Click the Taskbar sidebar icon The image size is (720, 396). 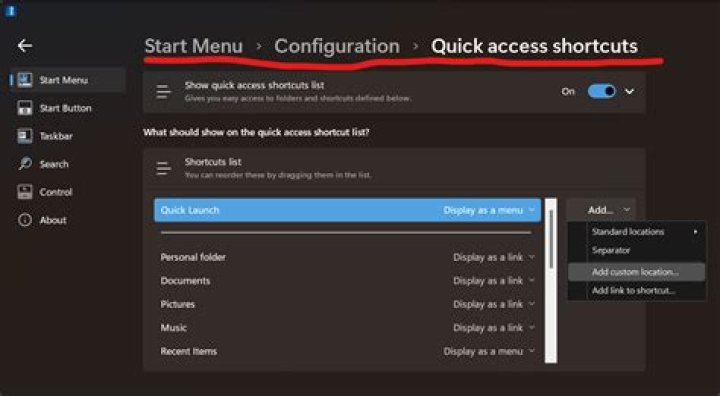pos(25,136)
